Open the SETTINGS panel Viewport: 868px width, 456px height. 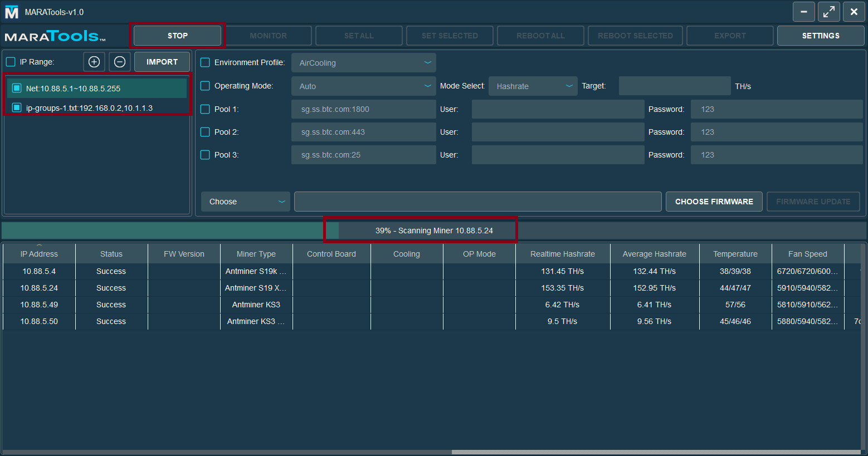pos(821,36)
